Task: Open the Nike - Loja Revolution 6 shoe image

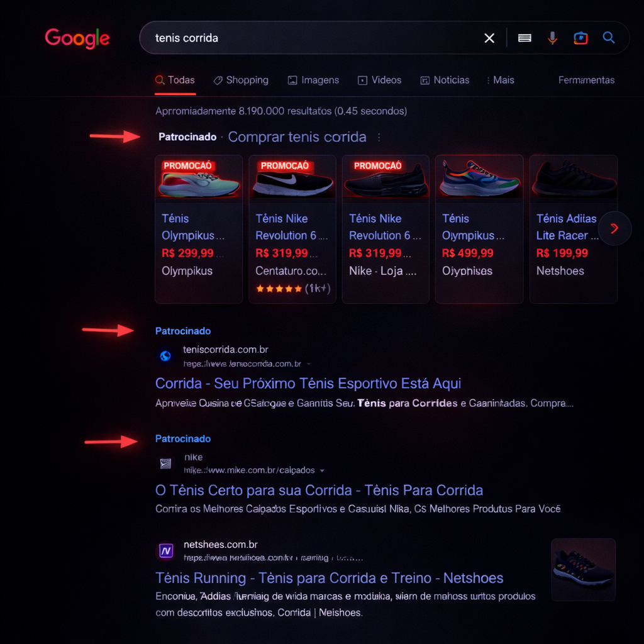Action: pyautogui.click(x=386, y=179)
